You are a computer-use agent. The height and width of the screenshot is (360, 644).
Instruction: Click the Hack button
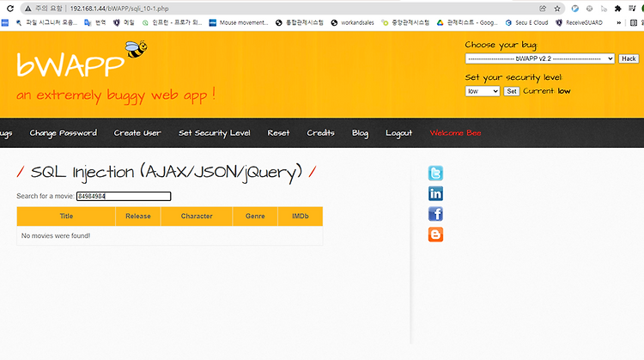click(629, 58)
